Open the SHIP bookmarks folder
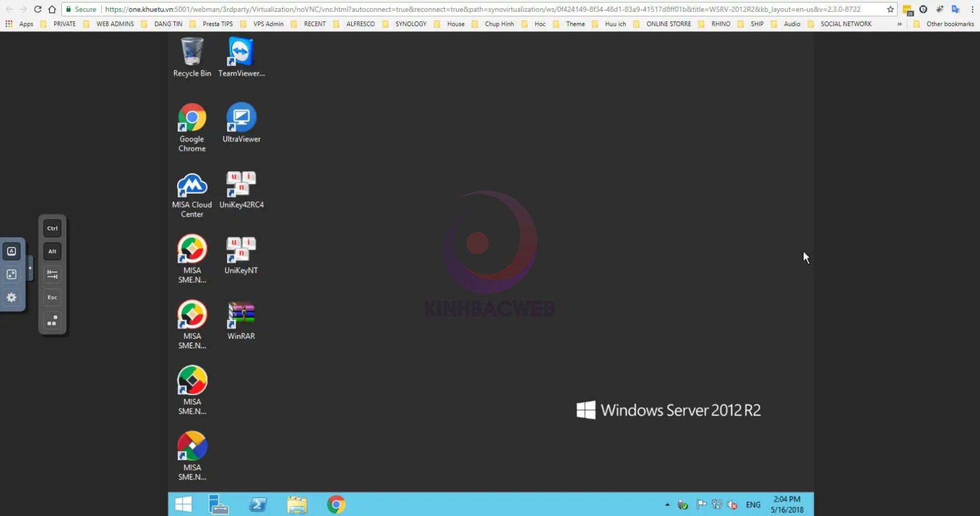Viewport: 980px width, 516px height. pos(750,24)
